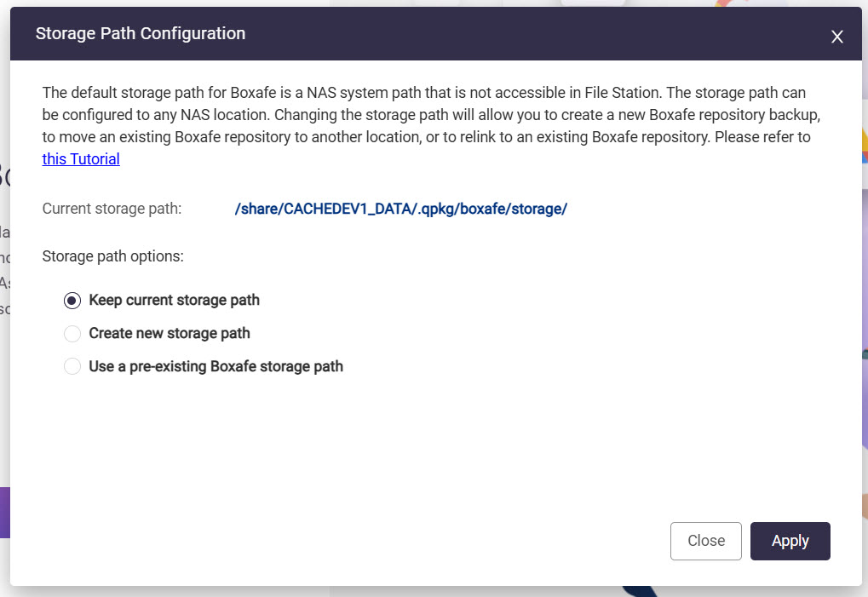Click the empty dark header bar area

pos(511,34)
